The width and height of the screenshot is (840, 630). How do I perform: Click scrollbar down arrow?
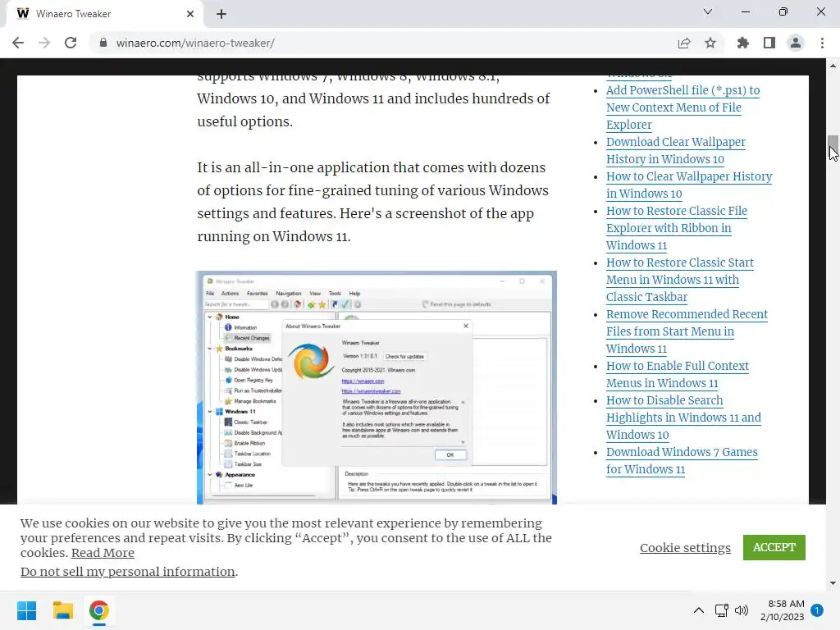833,583
